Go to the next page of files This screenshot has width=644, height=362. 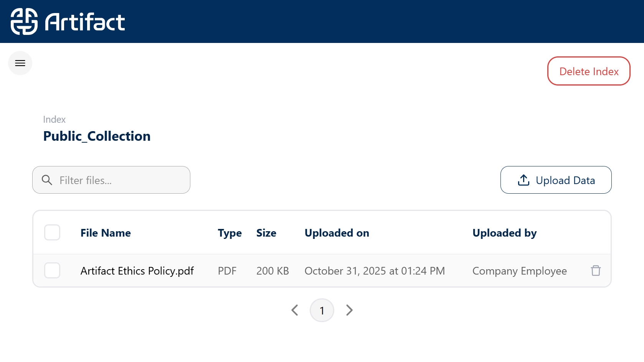pos(349,310)
